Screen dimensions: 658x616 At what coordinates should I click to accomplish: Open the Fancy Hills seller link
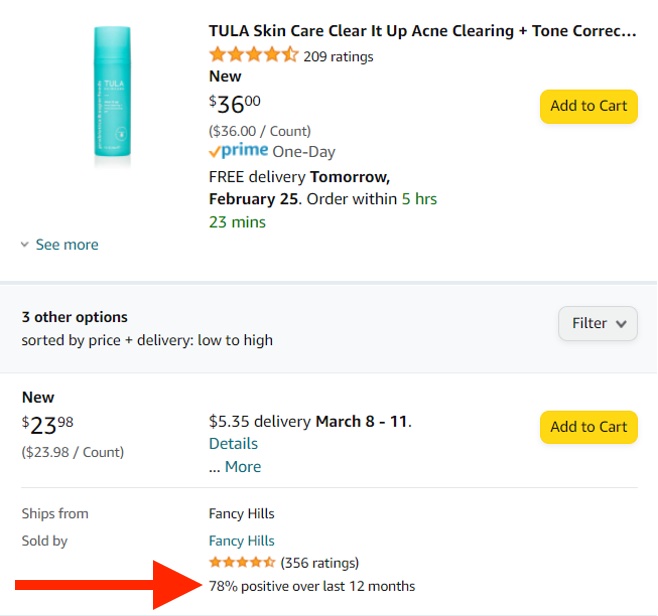point(241,541)
